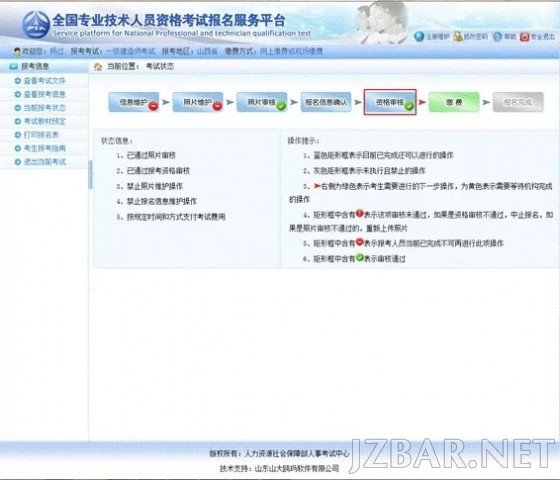
Task: Click the green check badge on 照片审核
Action: (x=281, y=106)
